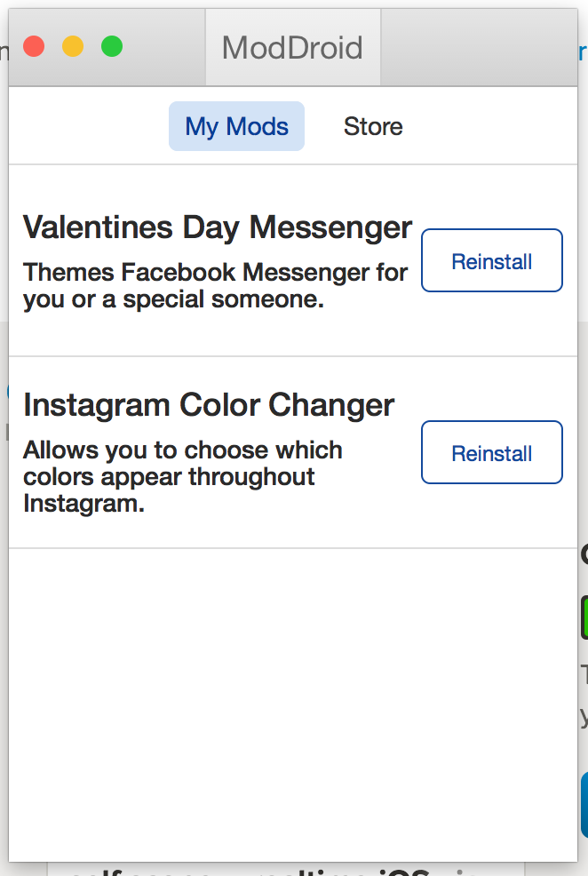Click the background text below the ModDroid window

click(x=266, y=871)
